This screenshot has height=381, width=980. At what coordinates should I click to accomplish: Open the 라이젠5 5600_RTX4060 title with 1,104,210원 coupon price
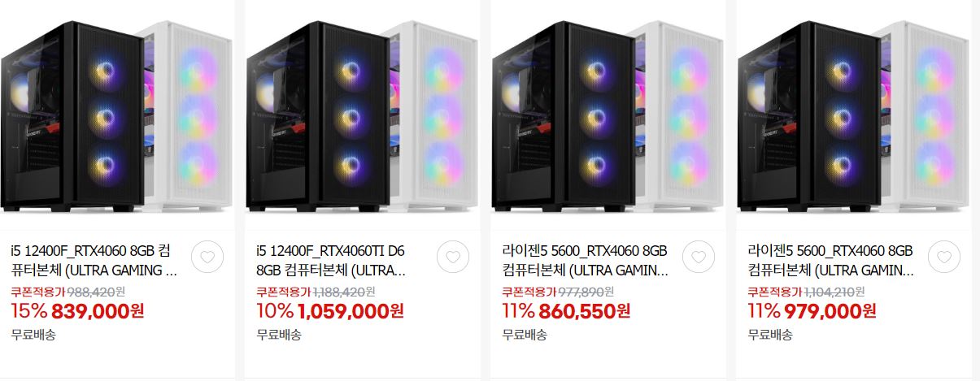pos(831,259)
